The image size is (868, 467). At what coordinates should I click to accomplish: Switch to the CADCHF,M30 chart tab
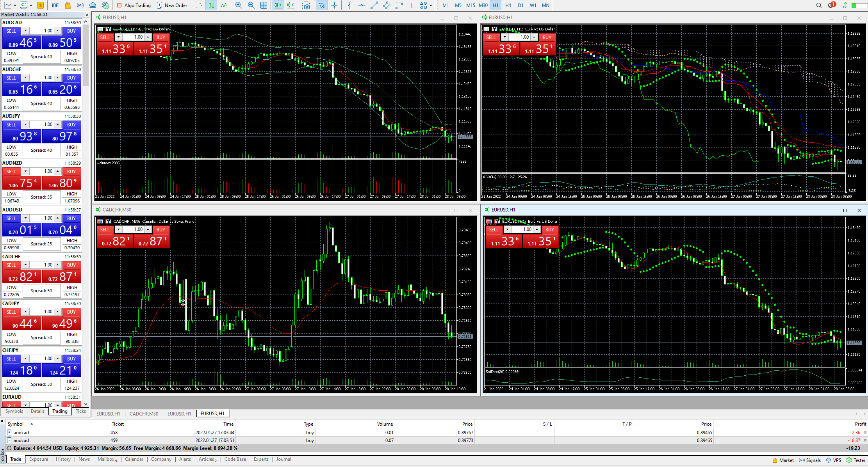144,414
